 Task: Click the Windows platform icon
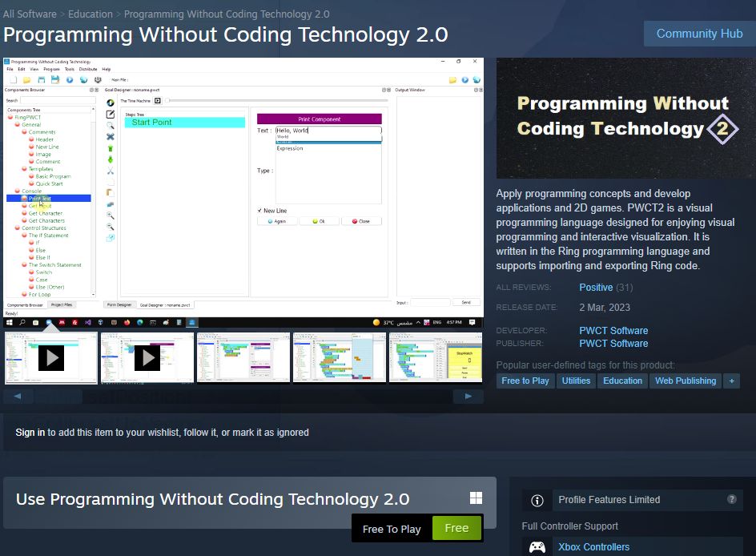(476, 498)
